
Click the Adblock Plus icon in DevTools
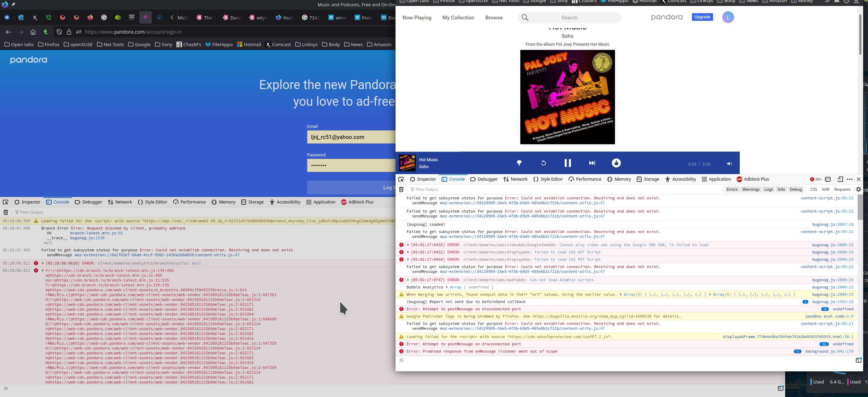click(x=741, y=179)
